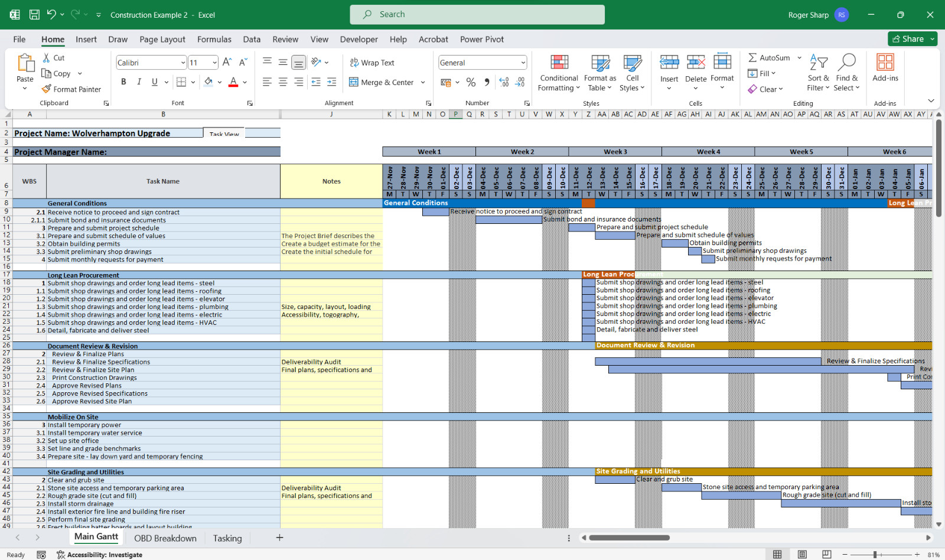Screen dimensions: 945x560
Task: Add a new sheet
Action: pos(279,538)
